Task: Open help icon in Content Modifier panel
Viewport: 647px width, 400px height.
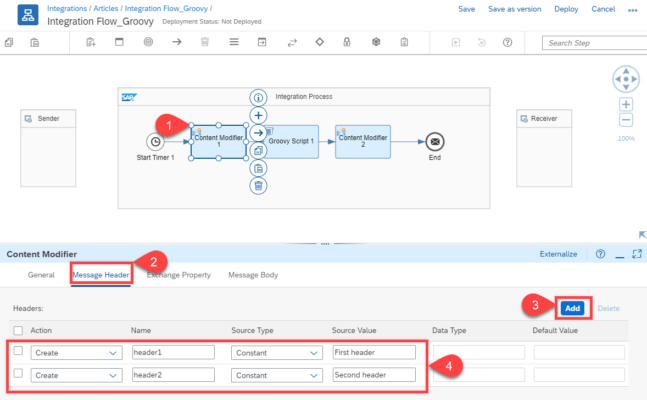Action: [x=600, y=254]
